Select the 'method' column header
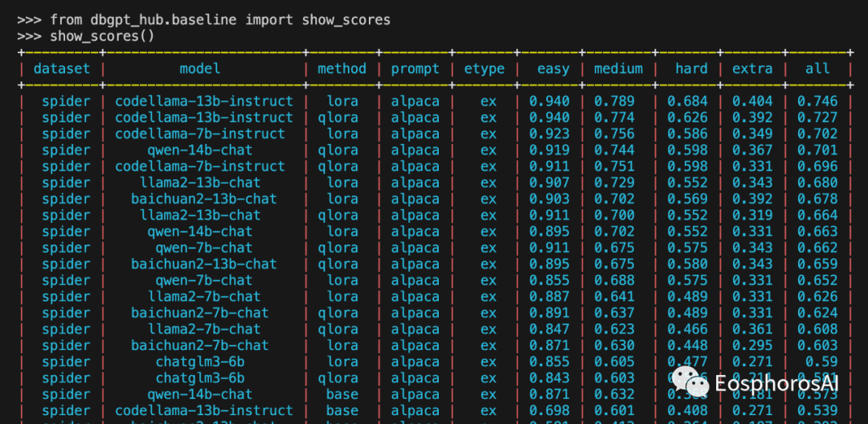Viewport: 868px width, 424px height. point(342,68)
